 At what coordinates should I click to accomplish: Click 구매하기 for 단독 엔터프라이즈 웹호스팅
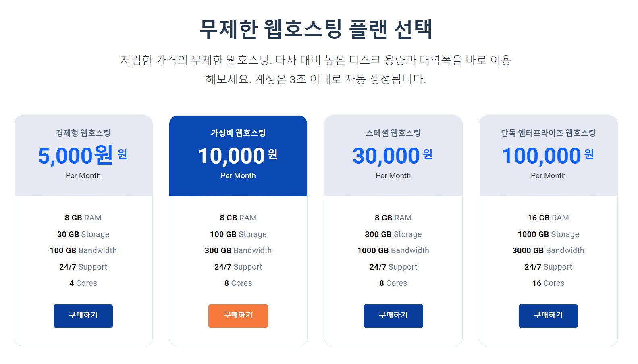tap(548, 316)
